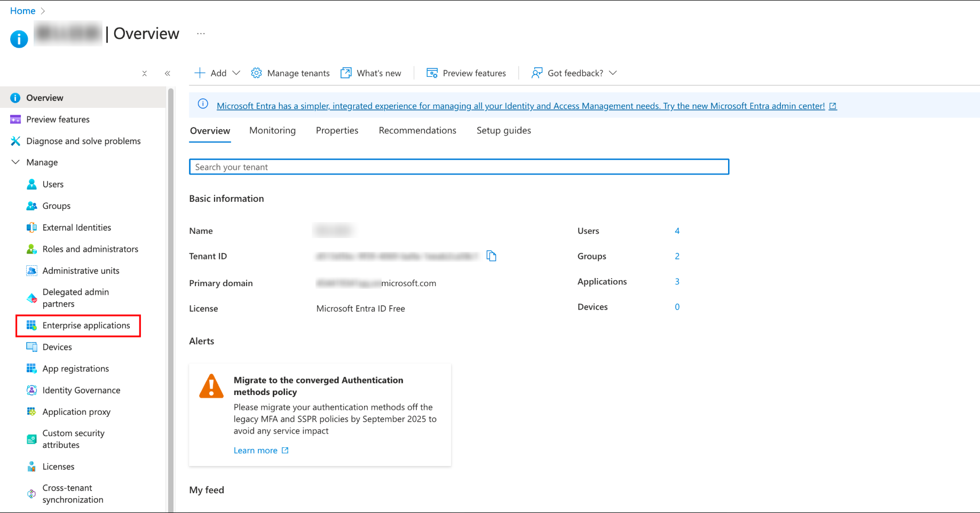Click the banner's external-link icon after admin center
The width and height of the screenshot is (980, 513).
[x=833, y=106]
